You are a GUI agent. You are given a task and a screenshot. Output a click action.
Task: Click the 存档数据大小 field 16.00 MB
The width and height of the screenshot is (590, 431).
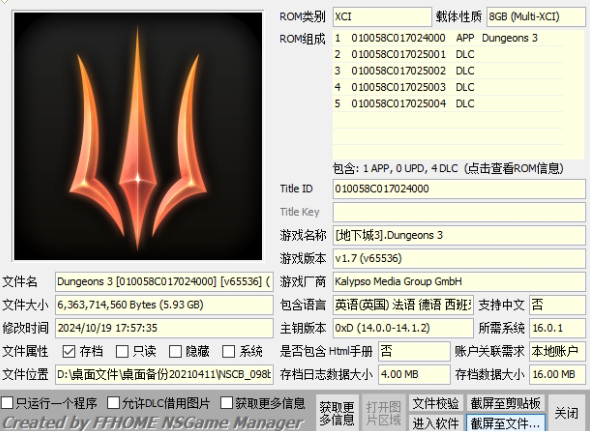coord(557,375)
